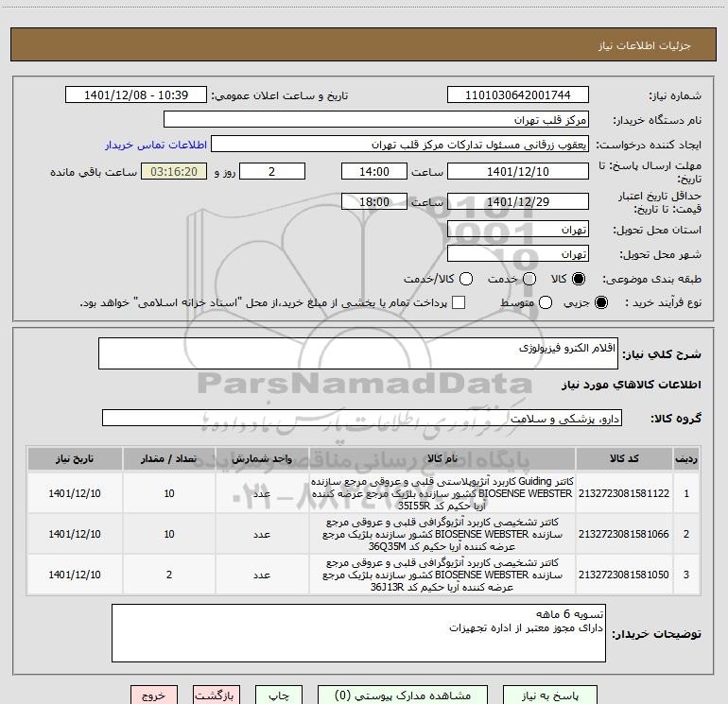Click the delivery city field تهران
This screenshot has width=728, height=704.
[x=518, y=254]
